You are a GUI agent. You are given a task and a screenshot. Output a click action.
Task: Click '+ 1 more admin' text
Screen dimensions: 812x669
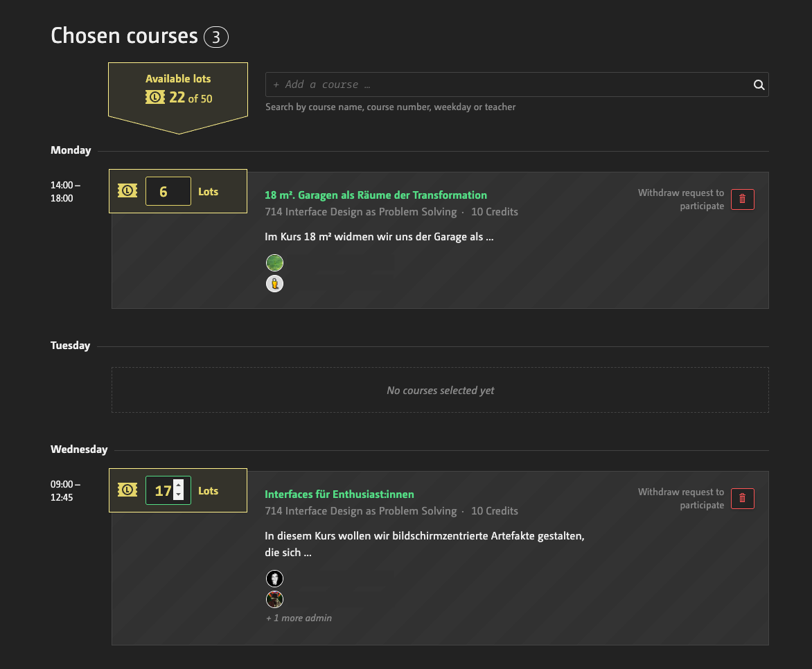299,618
